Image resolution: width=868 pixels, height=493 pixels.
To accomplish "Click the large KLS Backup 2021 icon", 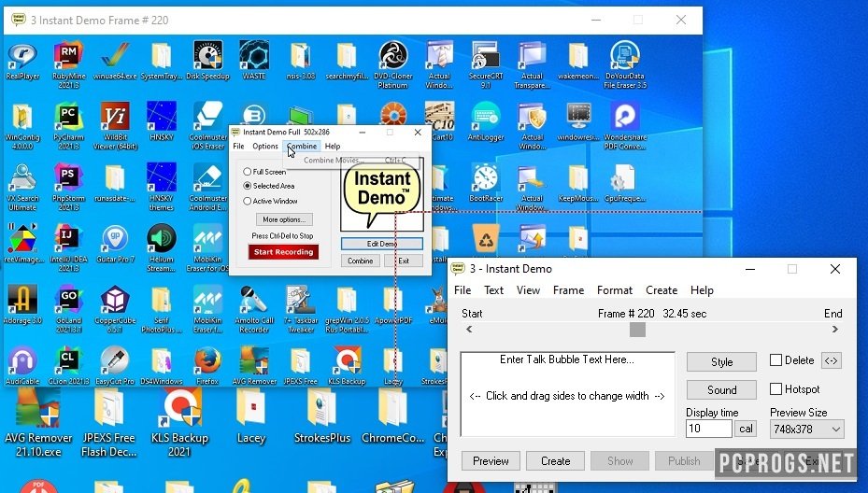I will pos(179,423).
